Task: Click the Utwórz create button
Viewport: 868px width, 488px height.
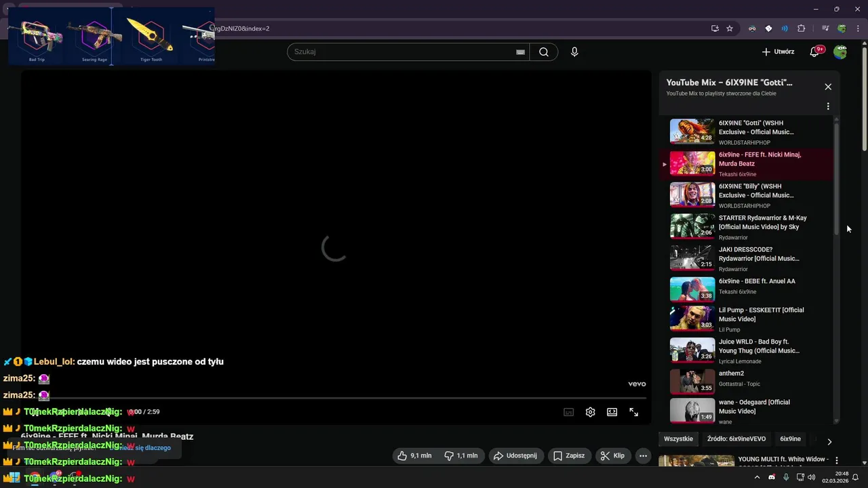Action: pos(778,52)
